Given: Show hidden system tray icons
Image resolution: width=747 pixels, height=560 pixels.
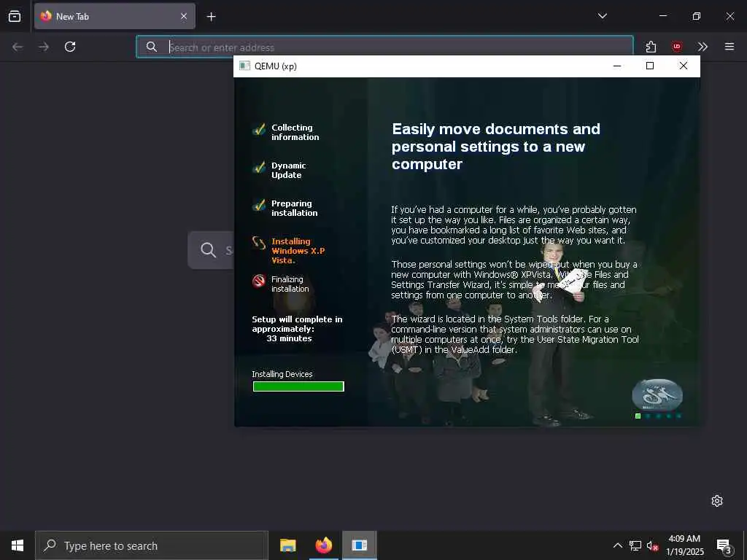Looking at the screenshot, I should pyautogui.click(x=617, y=545).
